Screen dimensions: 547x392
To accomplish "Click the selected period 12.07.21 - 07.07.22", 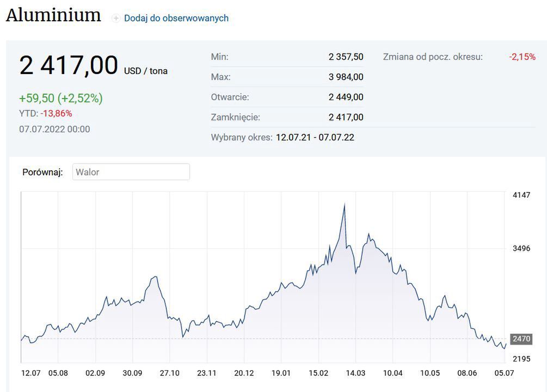I will 315,137.
